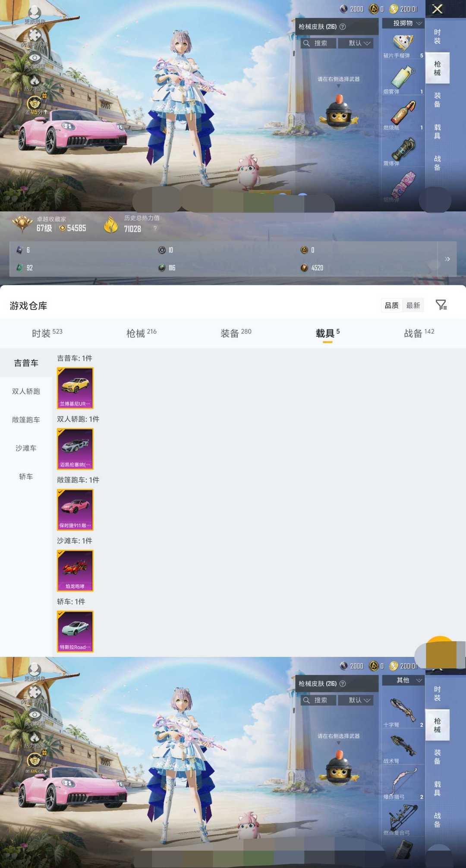Click the 游戏仓库 heading text
This screenshot has width=466, height=868.
click(x=28, y=306)
